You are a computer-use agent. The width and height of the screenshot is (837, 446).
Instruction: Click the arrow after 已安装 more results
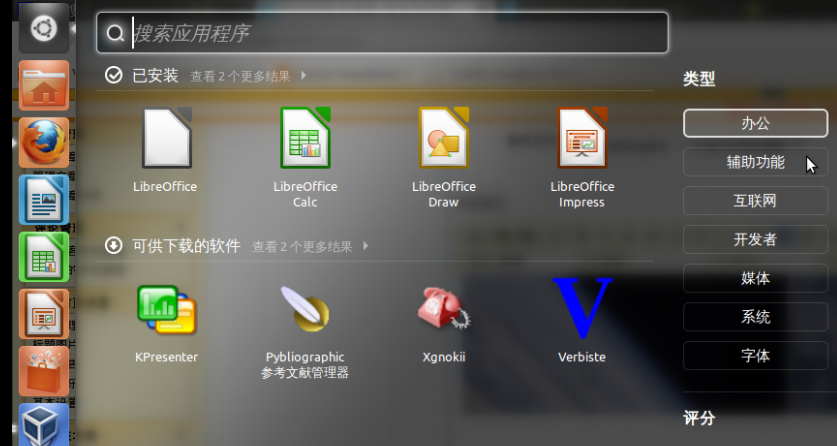(303, 76)
